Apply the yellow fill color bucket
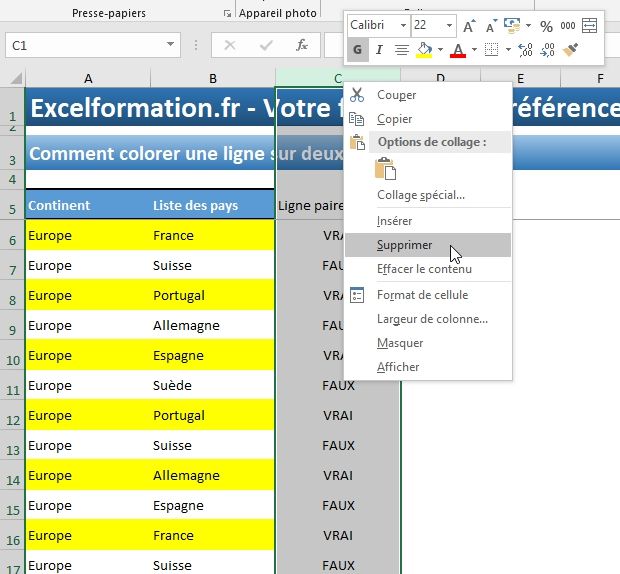The image size is (620, 574). click(424, 50)
